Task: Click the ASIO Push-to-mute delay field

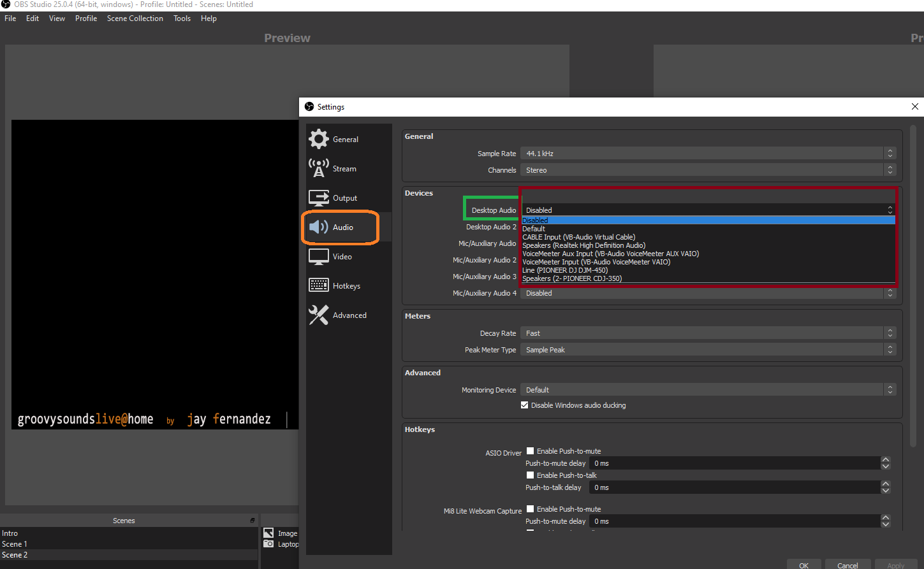Action: point(735,463)
